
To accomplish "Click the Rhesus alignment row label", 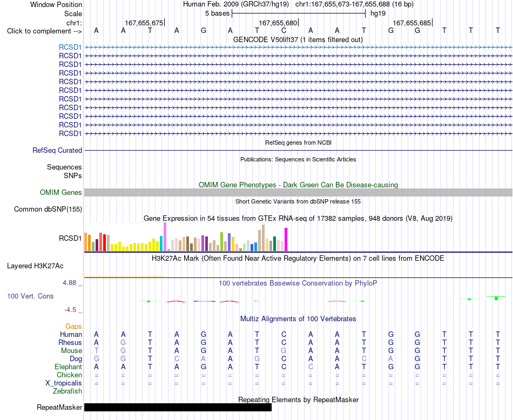I will pos(70,342).
